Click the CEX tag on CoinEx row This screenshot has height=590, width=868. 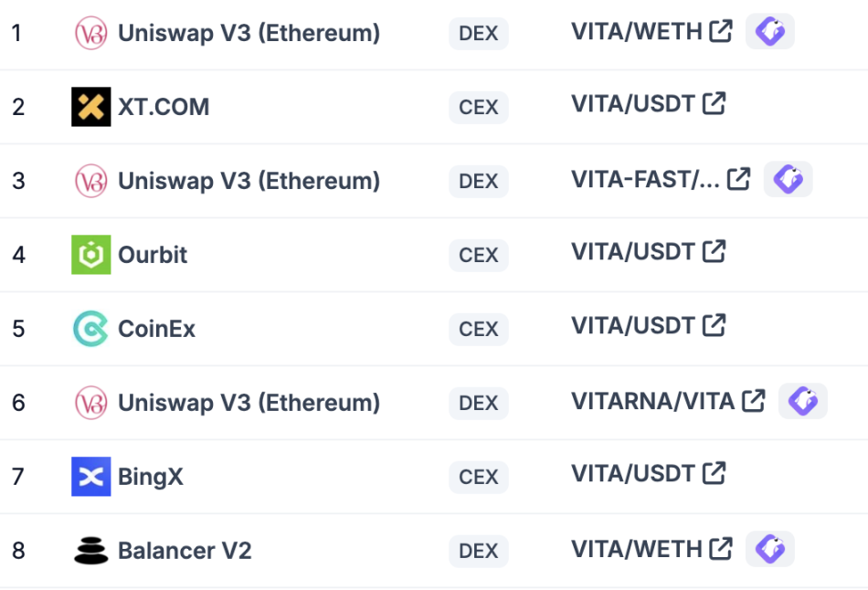(x=478, y=329)
